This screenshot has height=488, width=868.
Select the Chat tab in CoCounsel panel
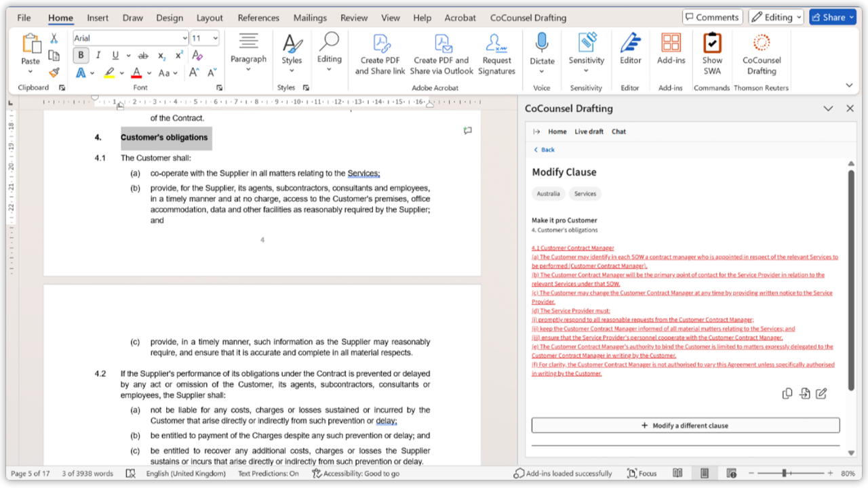pos(618,131)
